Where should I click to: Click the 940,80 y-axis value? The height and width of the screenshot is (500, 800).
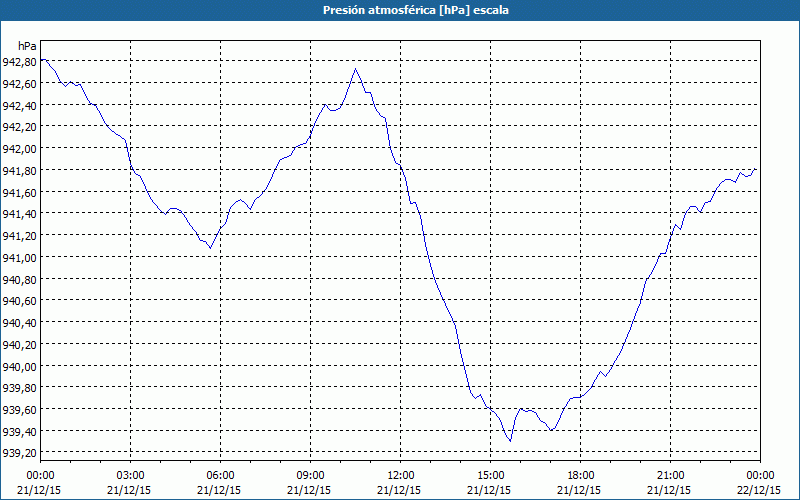[19, 279]
